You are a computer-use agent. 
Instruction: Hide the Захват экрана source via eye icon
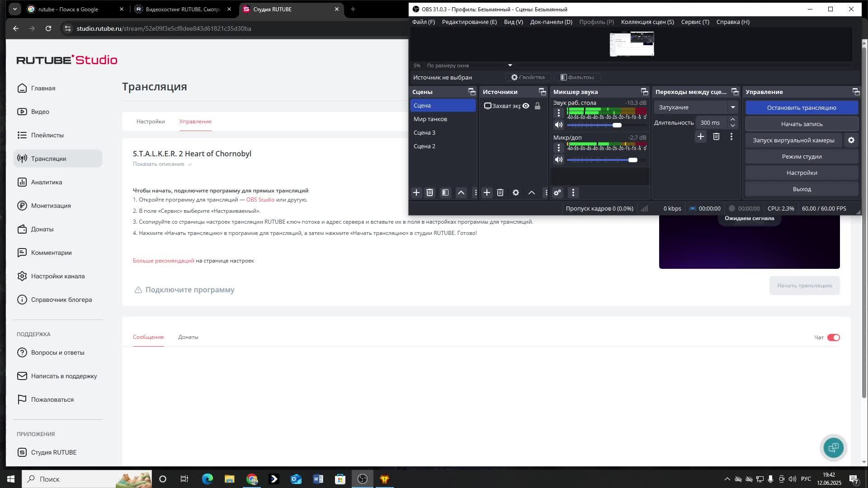pyautogui.click(x=526, y=106)
